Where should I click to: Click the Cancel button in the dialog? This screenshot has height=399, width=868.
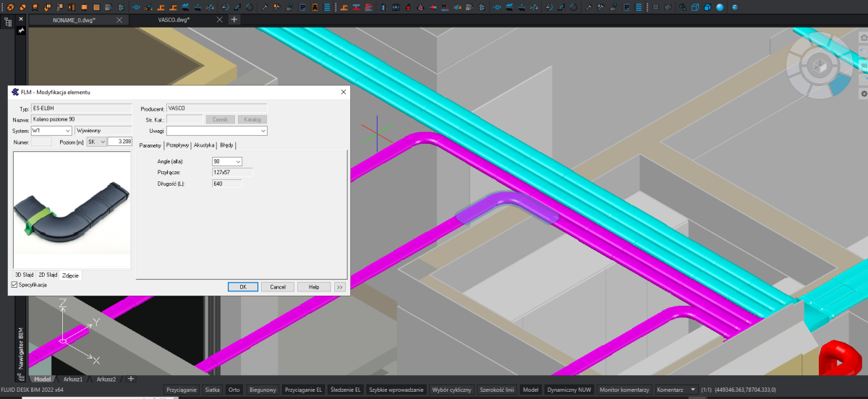[x=278, y=287]
